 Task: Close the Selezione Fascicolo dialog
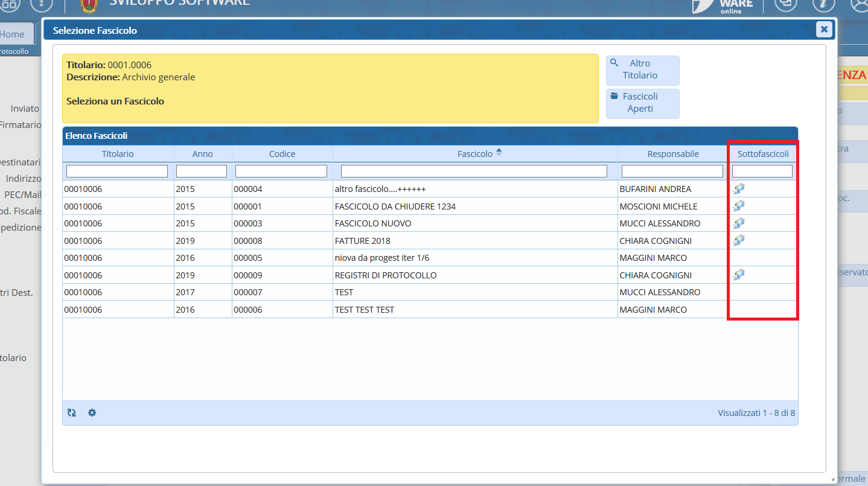point(824,29)
